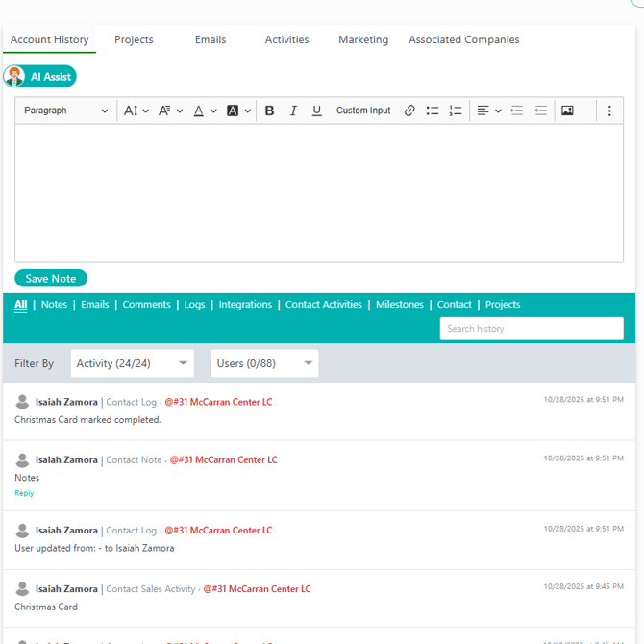This screenshot has width=644, height=644.
Task: Insert a numbered list
Action: 456,111
